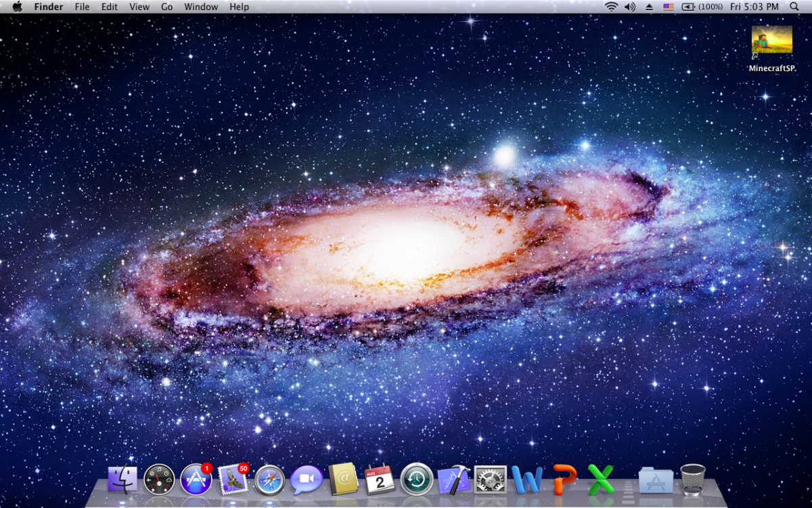Click the battery status indicator

click(x=702, y=7)
